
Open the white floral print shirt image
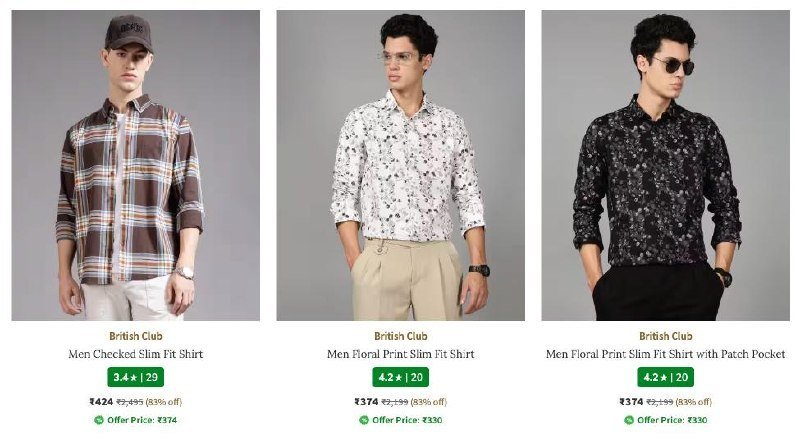[x=401, y=165]
